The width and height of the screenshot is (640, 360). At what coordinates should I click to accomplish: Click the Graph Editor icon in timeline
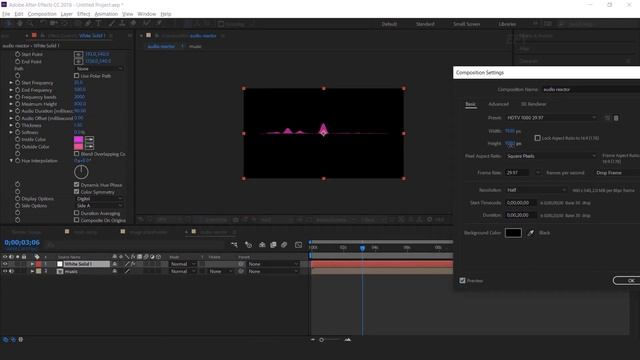(x=298, y=244)
